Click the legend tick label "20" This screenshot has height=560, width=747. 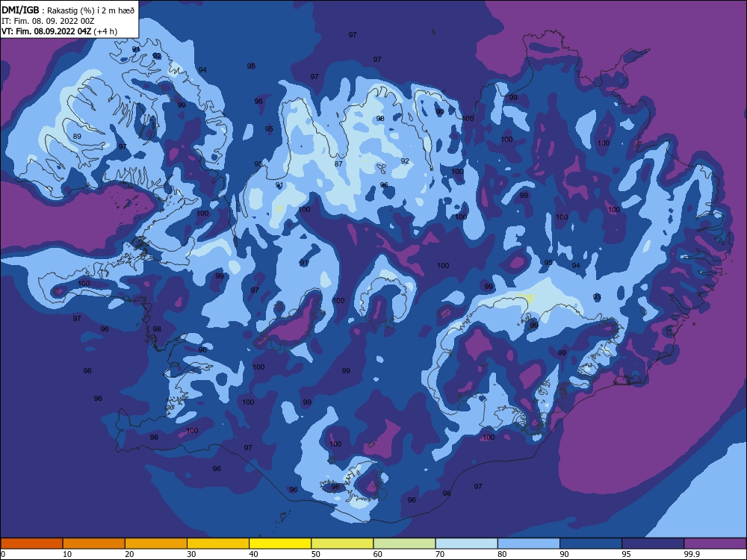click(x=129, y=554)
